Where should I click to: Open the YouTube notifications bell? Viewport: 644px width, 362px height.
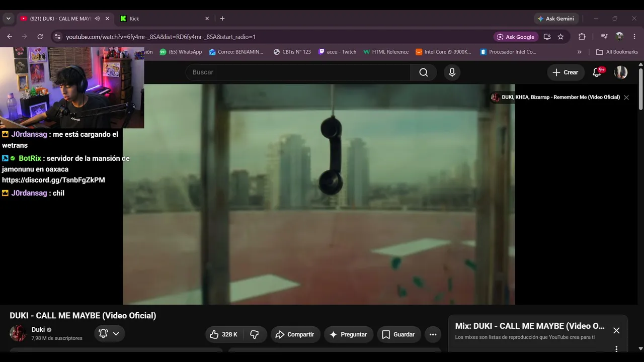(x=597, y=72)
